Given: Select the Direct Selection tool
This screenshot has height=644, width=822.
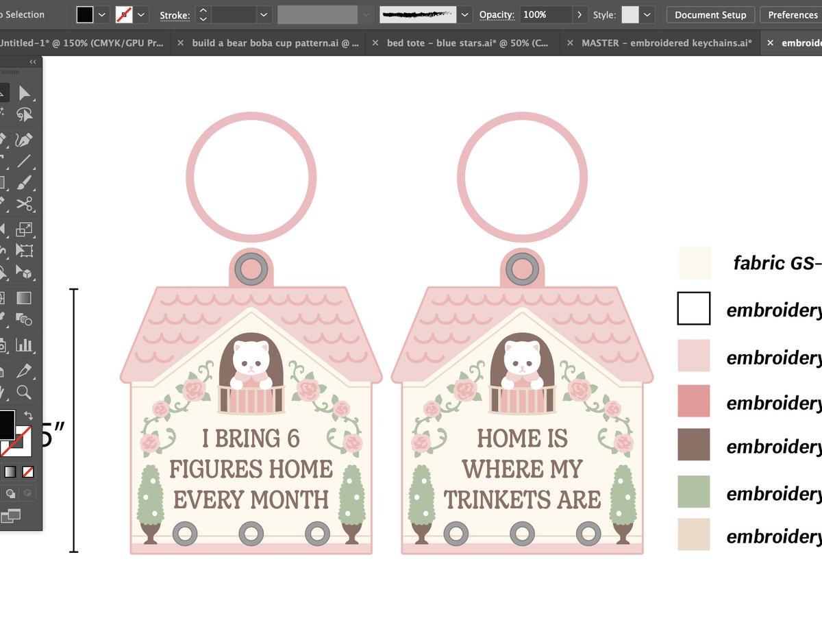Looking at the screenshot, I should click(25, 92).
